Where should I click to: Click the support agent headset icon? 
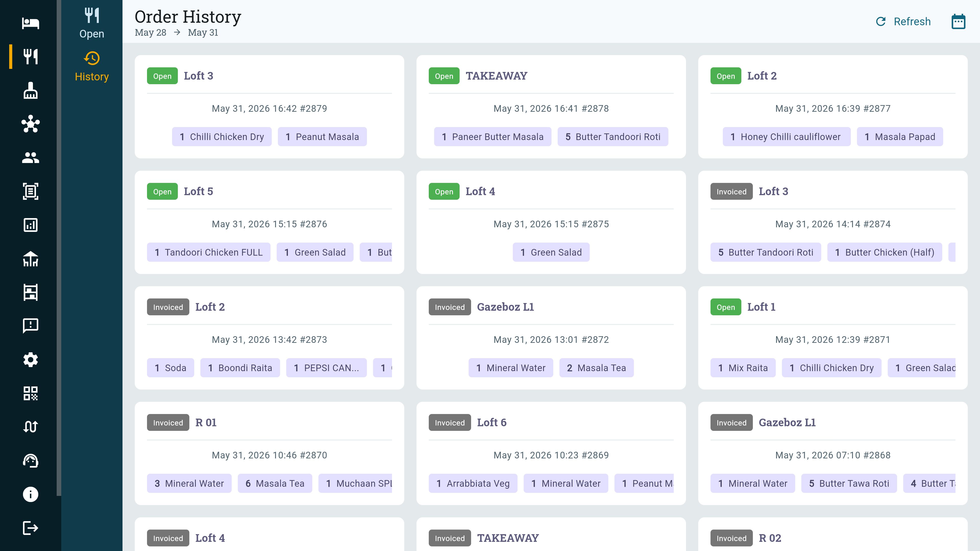pos(30,461)
